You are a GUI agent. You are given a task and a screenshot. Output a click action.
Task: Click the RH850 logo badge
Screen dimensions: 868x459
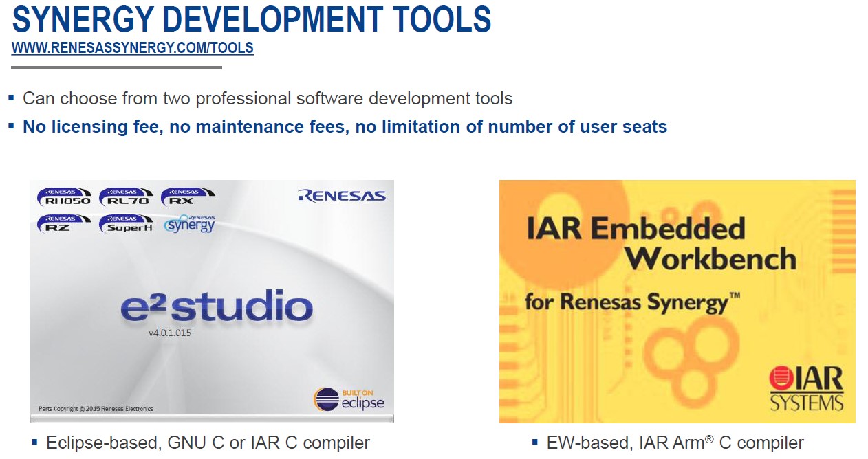(x=64, y=197)
